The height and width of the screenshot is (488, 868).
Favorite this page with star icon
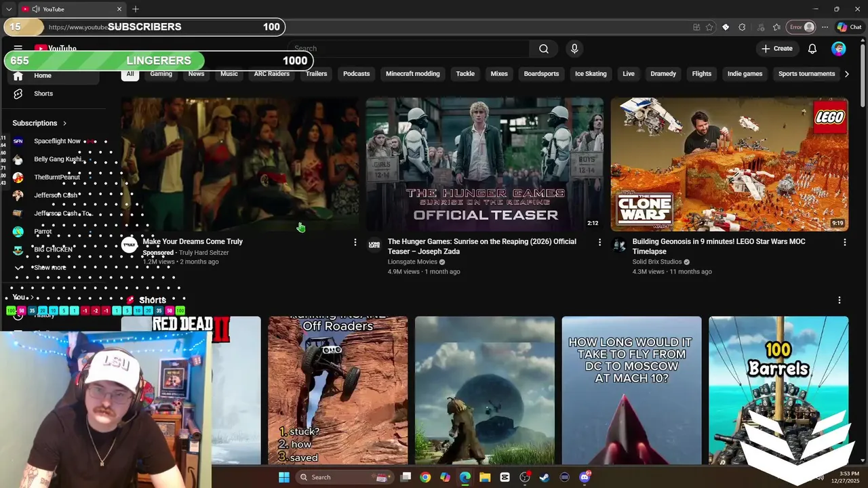point(709,27)
